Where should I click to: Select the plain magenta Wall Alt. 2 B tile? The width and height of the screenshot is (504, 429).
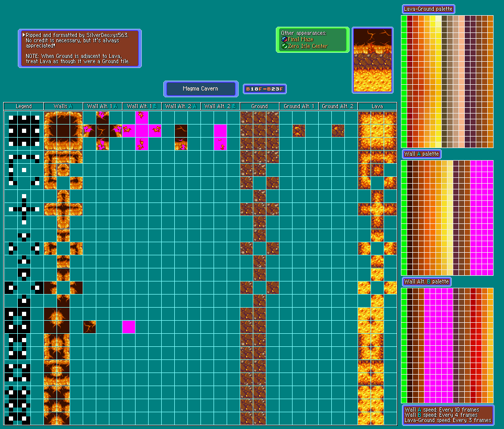point(220,131)
